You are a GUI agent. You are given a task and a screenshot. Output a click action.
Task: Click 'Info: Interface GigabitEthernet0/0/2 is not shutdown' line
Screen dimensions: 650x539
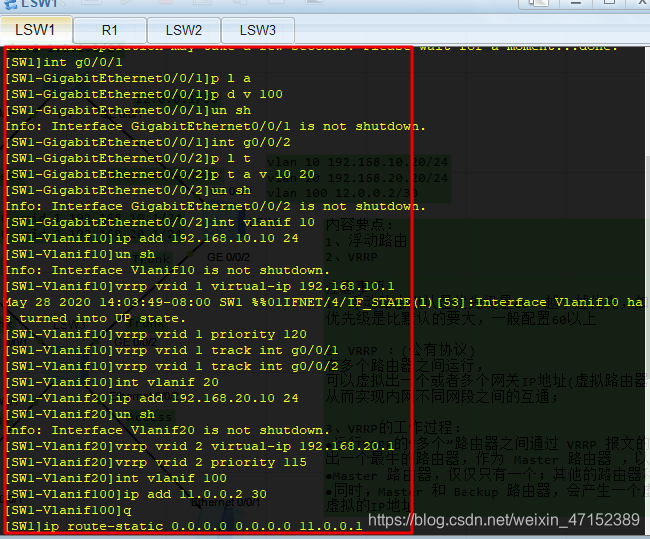[215, 206]
